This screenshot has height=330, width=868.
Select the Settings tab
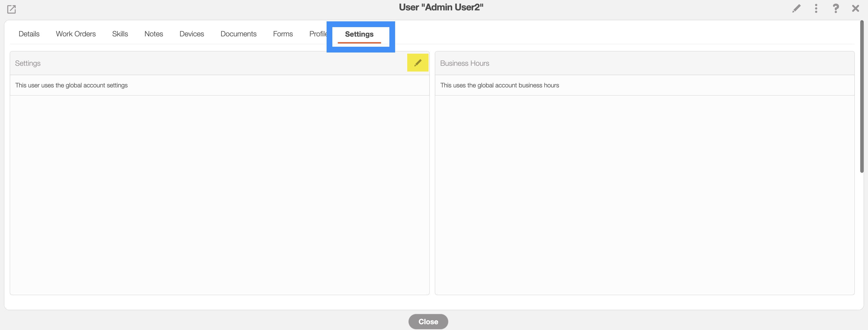359,34
